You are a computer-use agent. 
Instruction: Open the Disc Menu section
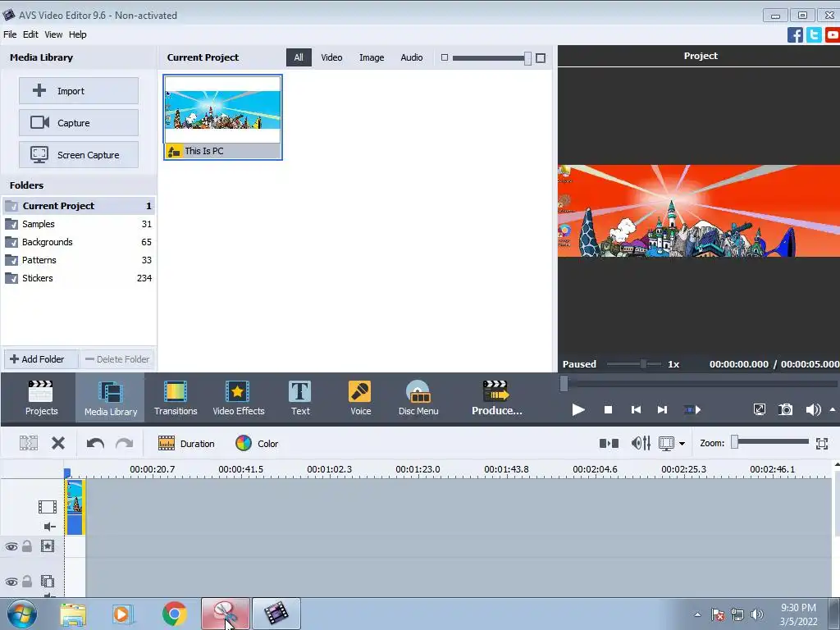pyautogui.click(x=418, y=398)
